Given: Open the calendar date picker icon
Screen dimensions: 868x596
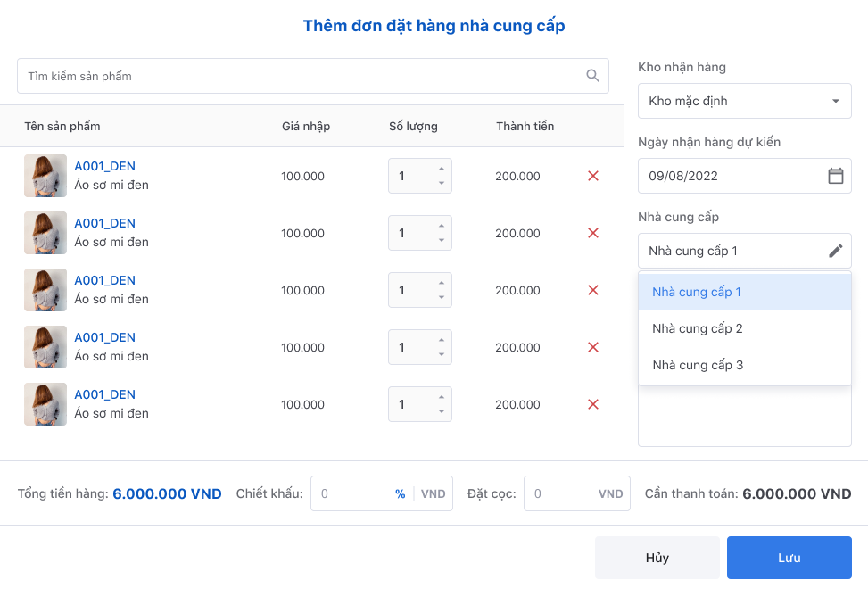Looking at the screenshot, I should point(835,176).
